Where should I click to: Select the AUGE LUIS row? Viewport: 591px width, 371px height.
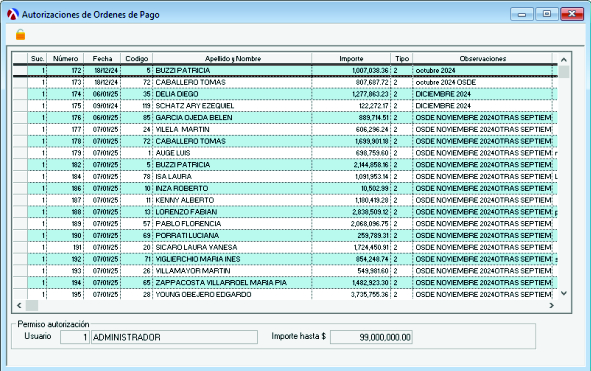coord(285,153)
